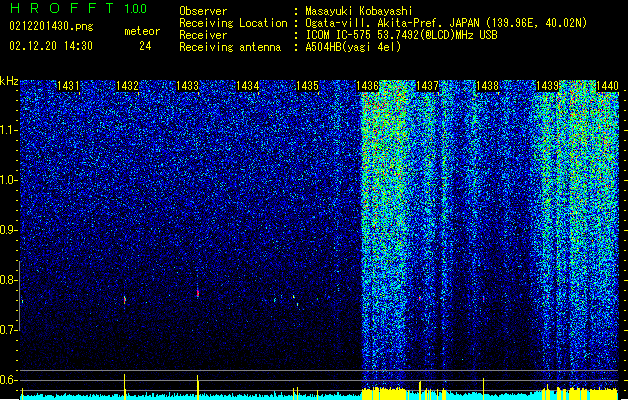The width and height of the screenshot is (629, 400).
Task: Click the Observer label
Action: [203, 11]
